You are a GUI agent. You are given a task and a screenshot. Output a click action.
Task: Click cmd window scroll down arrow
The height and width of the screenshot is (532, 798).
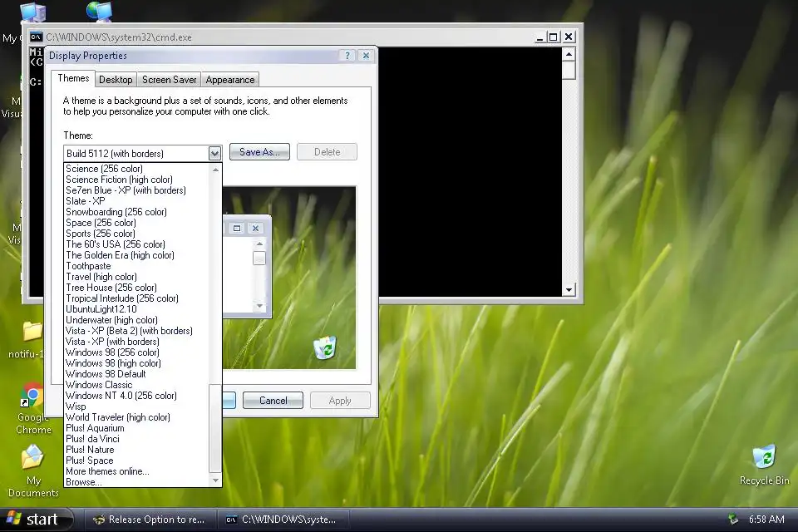569,289
